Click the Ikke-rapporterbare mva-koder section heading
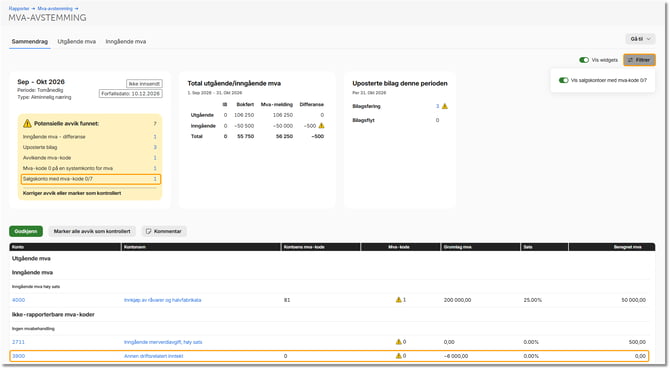 (x=53, y=314)
